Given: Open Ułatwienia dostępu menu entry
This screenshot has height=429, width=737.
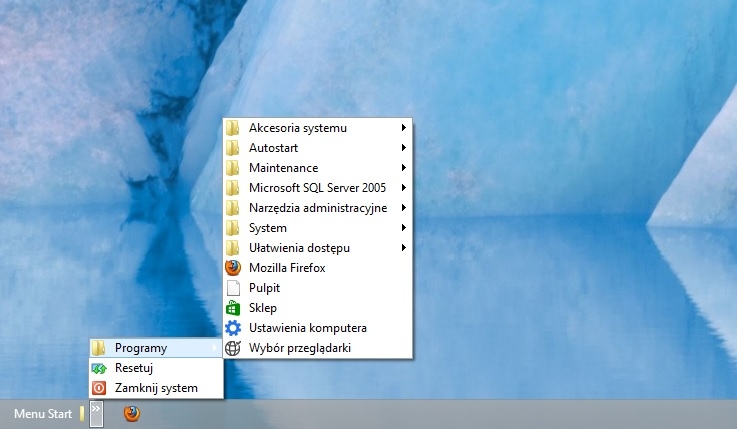Looking at the screenshot, I should coord(318,248).
